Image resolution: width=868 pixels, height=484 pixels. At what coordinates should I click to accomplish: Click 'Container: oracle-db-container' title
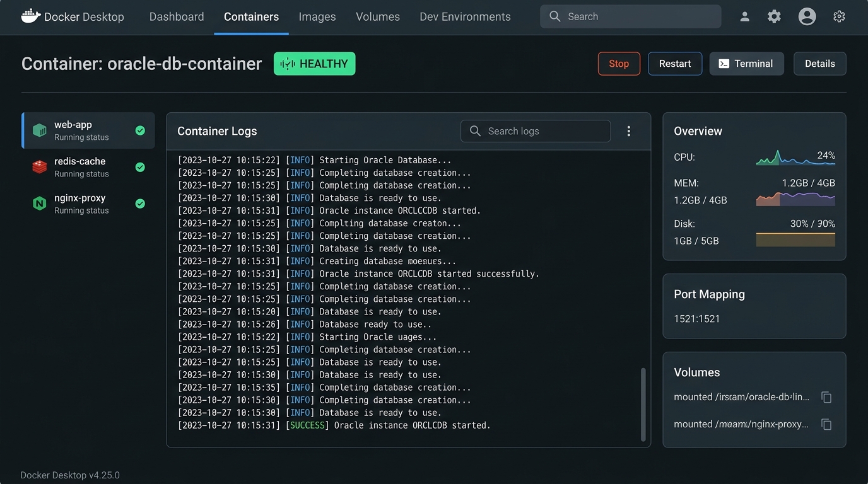pos(141,64)
